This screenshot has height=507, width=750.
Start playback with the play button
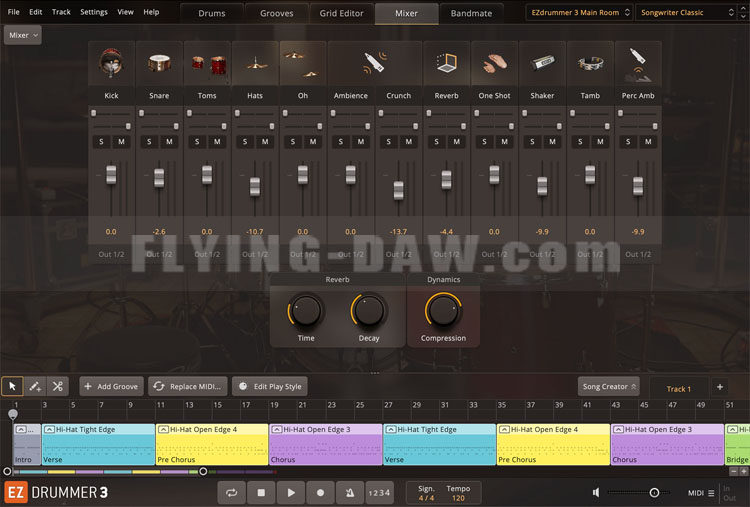pos(291,493)
